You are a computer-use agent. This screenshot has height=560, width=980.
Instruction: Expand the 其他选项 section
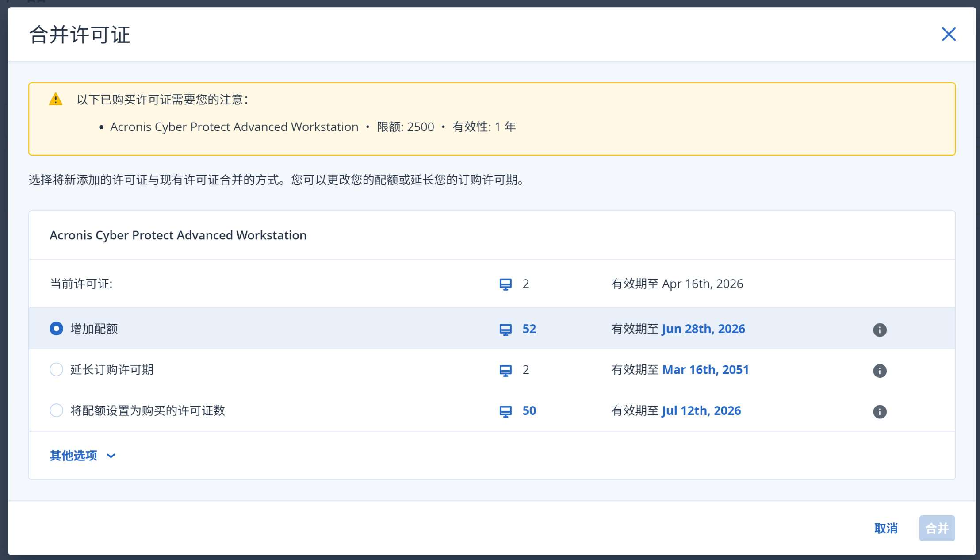point(73,455)
